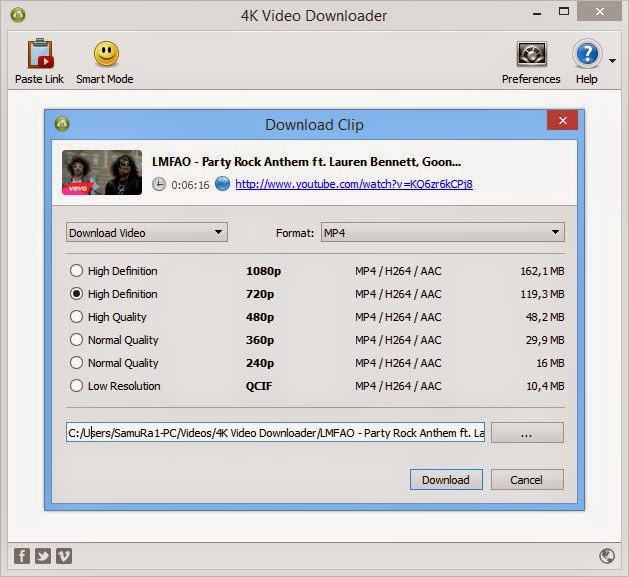Expand the Download Video dropdown
The width and height of the screenshot is (629, 577).
pos(147,232)
